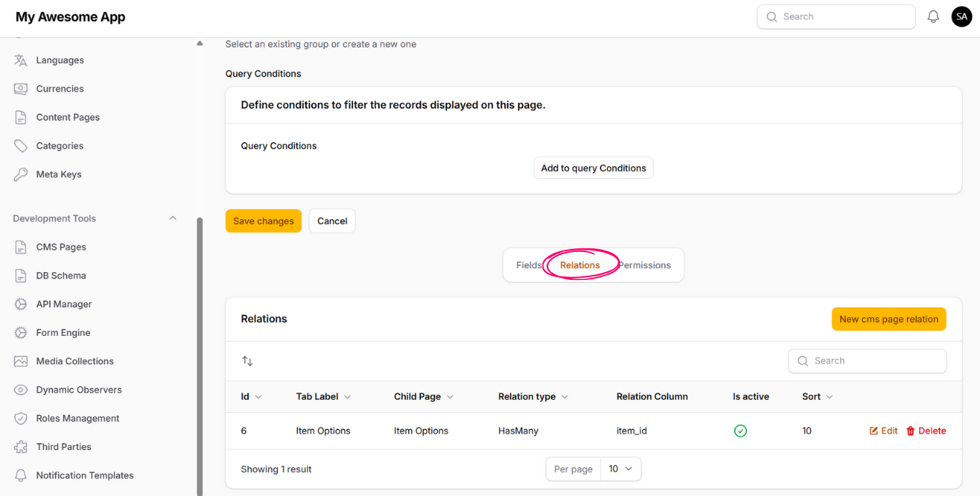The height and width of the screenshot is (496, 980).
Task: Click the Roles Management shield icon
Action: click(21, 418)
